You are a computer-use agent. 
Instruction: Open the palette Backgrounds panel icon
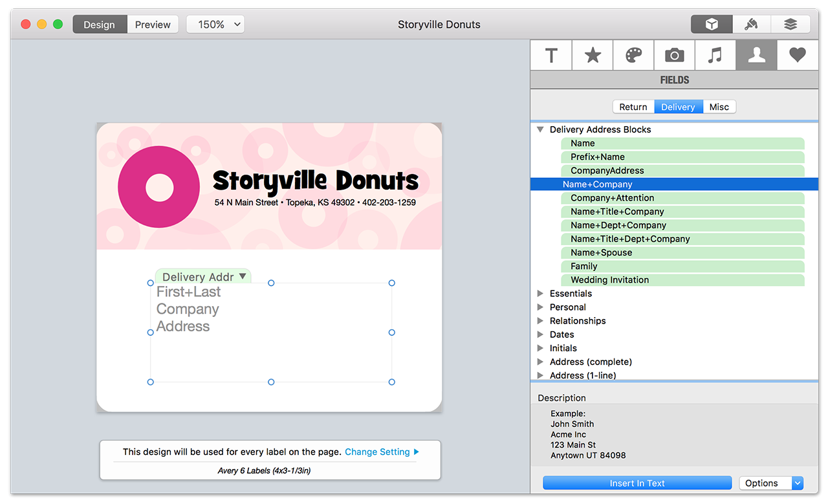coord(633,56)
